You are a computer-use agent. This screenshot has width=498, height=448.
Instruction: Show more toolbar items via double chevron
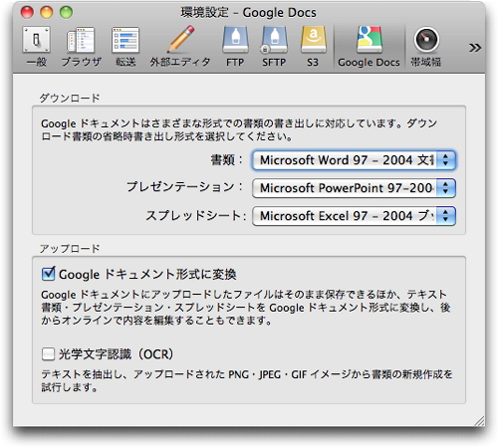[x=475, y=48]
